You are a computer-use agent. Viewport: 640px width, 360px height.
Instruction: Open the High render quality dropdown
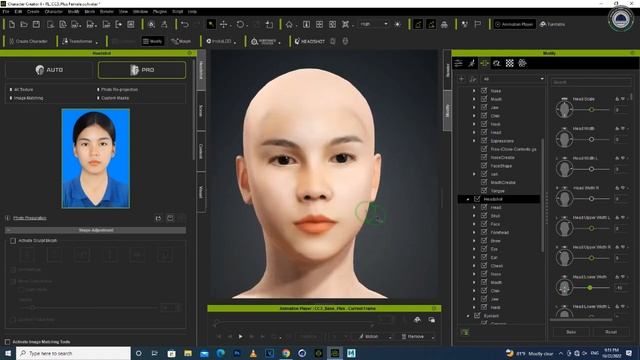(x=373, y=24)
